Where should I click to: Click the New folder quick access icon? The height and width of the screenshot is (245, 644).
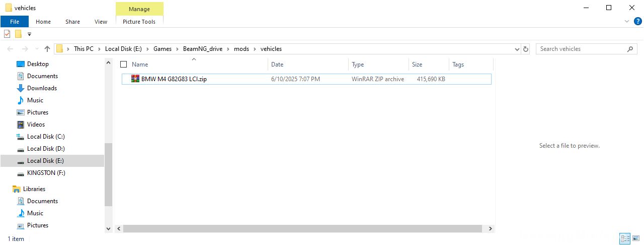[x=18, y=34]
